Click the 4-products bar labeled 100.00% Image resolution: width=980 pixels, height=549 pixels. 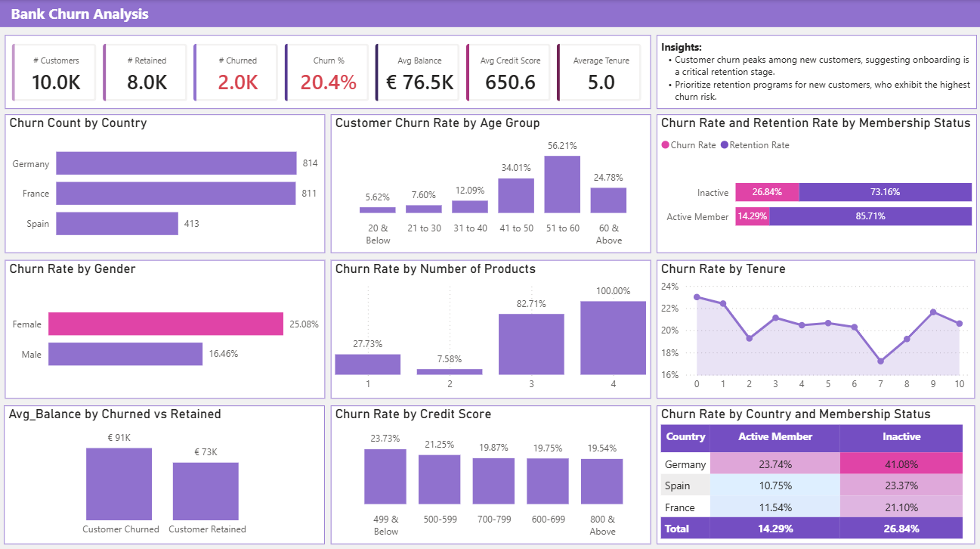[613, 338]
